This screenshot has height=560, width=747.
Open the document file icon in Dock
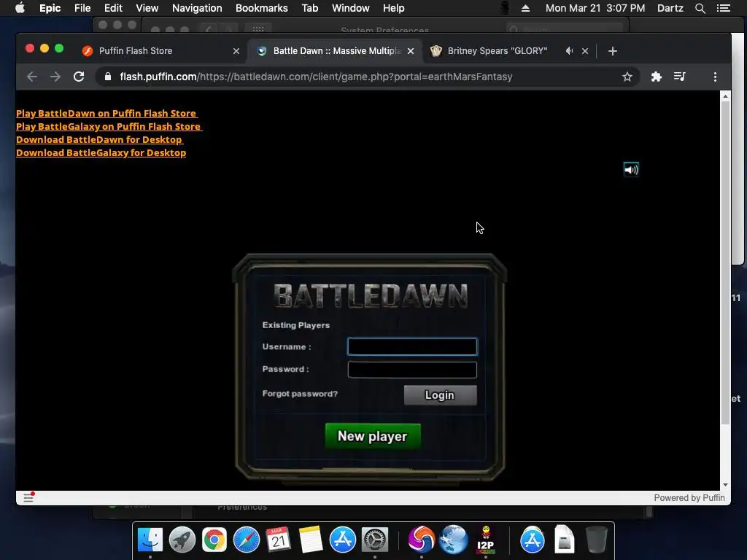(564, 540)
